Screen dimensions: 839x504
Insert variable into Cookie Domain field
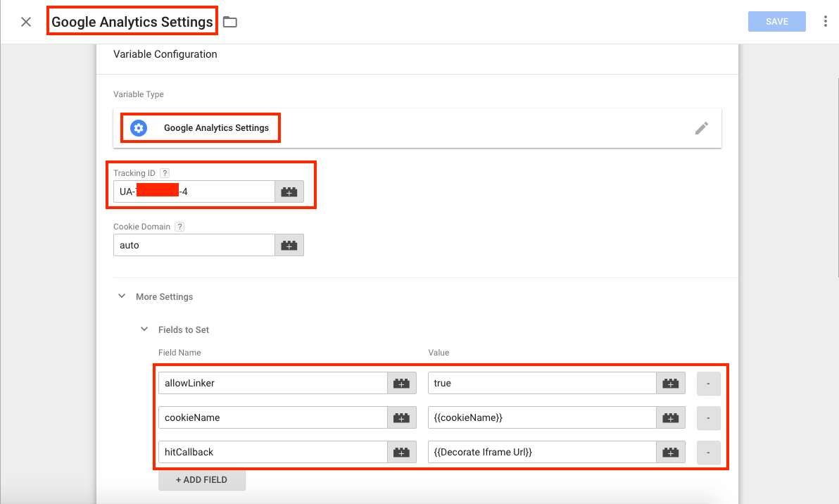tap(289, 245)
